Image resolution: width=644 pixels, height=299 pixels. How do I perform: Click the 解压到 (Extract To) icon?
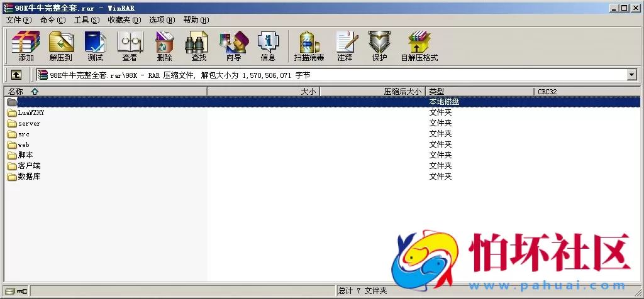pyautogui.click(x=61, y=46)
